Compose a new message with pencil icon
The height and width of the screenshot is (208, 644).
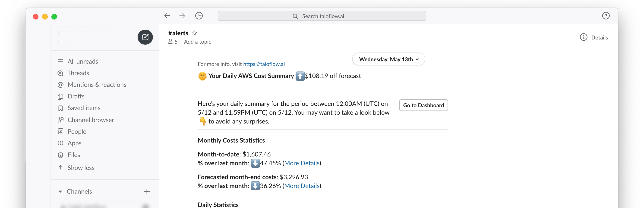pos(145,37)
